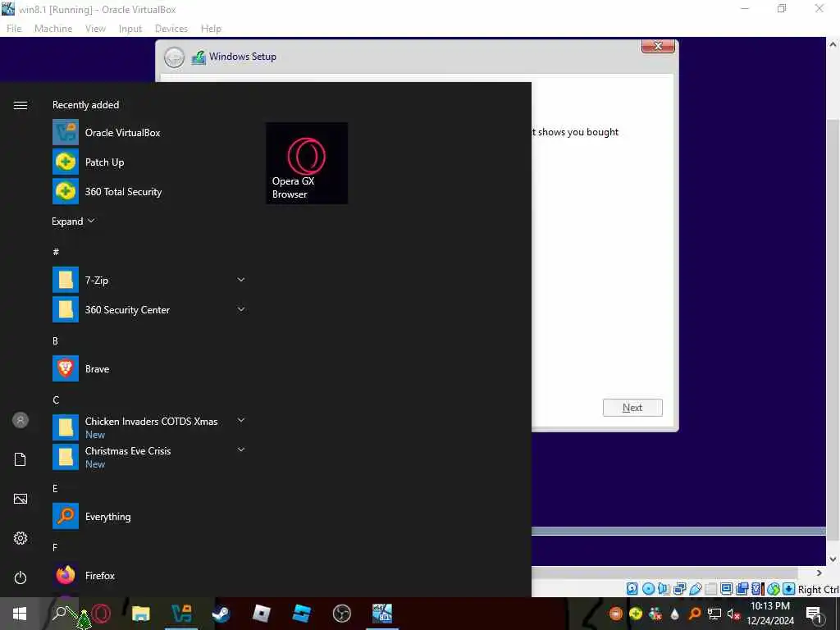Switch to the running VM window on taskbar

point(382,614)
